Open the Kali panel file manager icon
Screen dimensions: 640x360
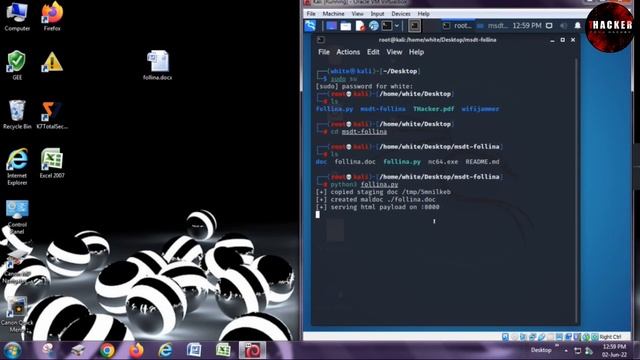[x=346, y=26]
